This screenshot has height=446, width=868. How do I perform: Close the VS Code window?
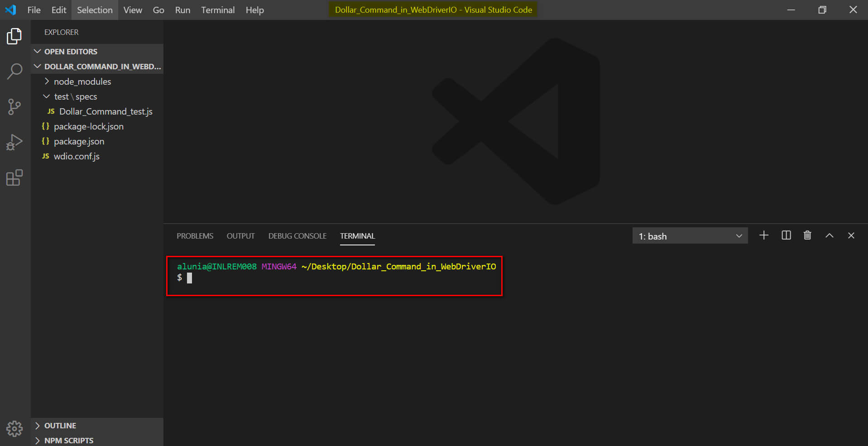tap(853, 10)
